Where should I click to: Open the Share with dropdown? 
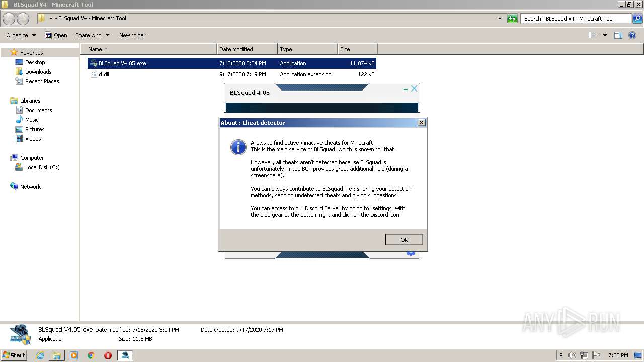click(92, 35)
